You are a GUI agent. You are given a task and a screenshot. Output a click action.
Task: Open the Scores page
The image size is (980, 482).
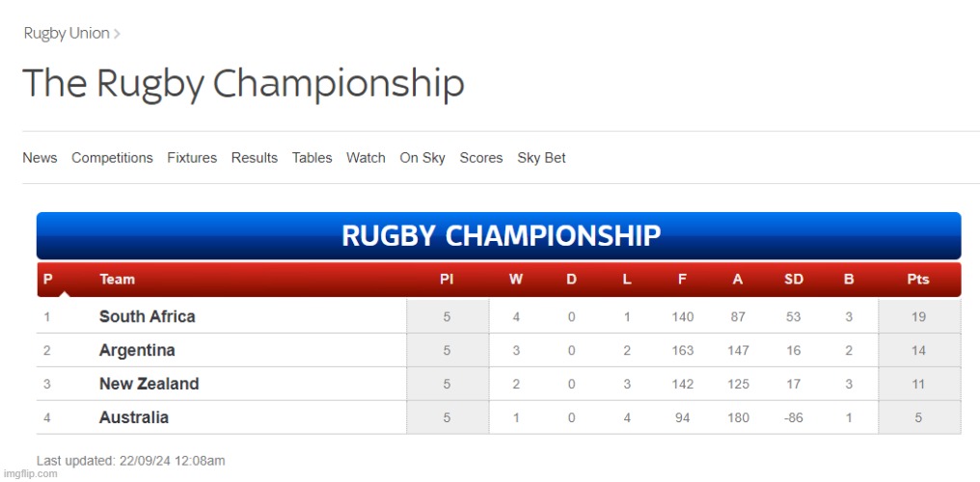(x=481, y=158)
